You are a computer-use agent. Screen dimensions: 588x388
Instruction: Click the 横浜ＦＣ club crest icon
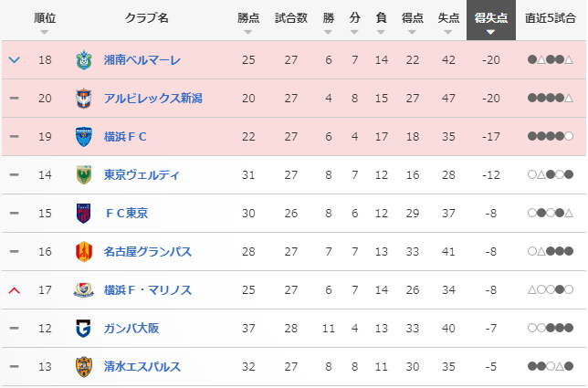click(84, 137)
